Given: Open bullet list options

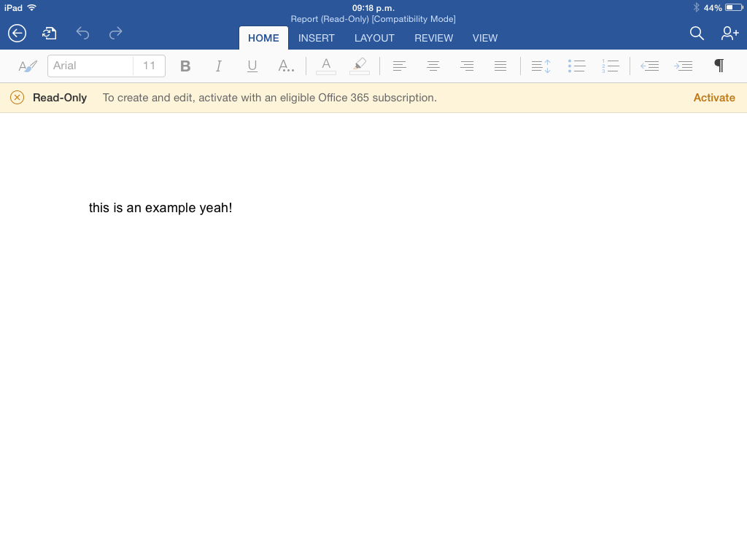Looking at the screenshot, I should point(576,66).
